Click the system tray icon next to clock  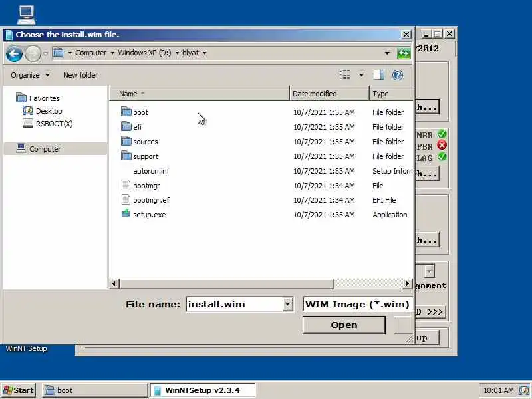tap(523, 390)
